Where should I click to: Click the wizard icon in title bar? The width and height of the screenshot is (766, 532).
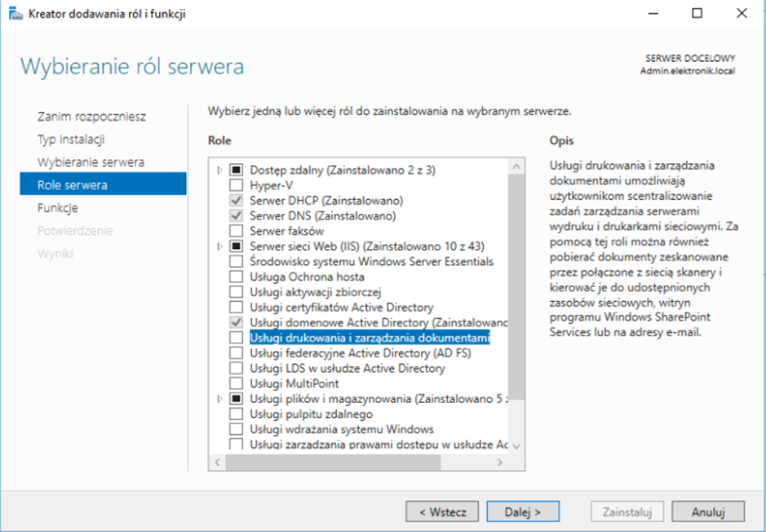tap(15, 14)
